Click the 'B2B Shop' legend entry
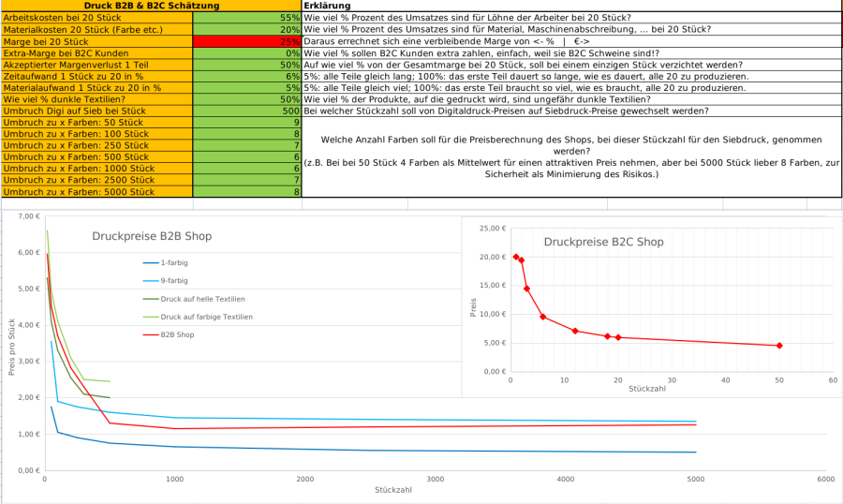This screenshot has height=504, width=843. pos(177,334)
